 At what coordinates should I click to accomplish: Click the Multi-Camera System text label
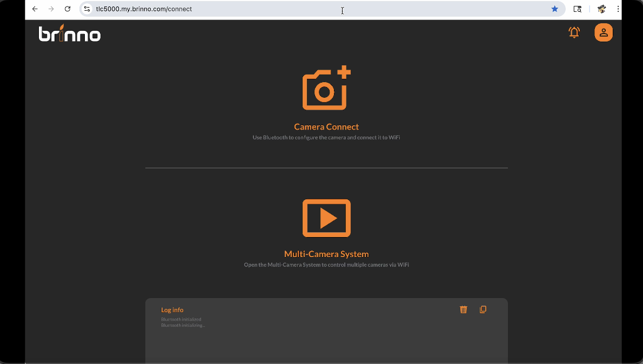pos(326,254)
